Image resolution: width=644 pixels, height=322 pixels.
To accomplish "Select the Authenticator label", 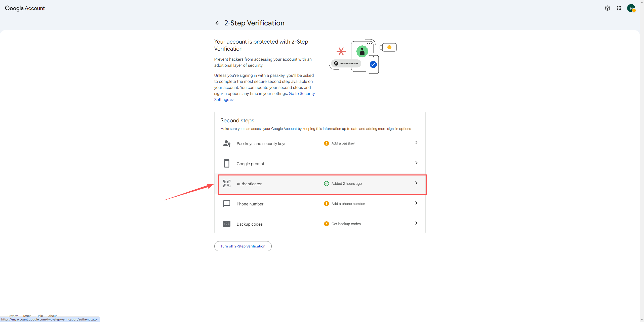I will pos(249,184).
